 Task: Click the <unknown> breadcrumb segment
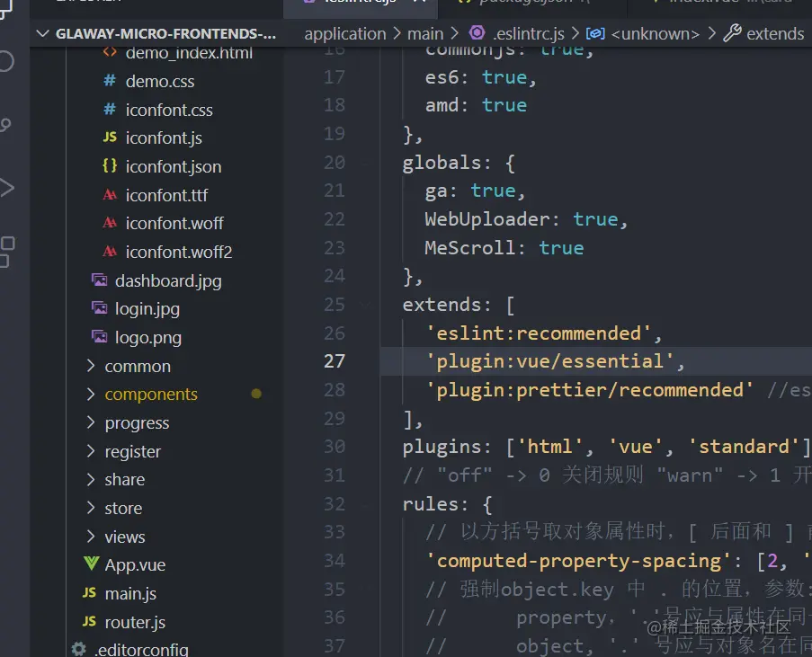[x=656, y=33]
